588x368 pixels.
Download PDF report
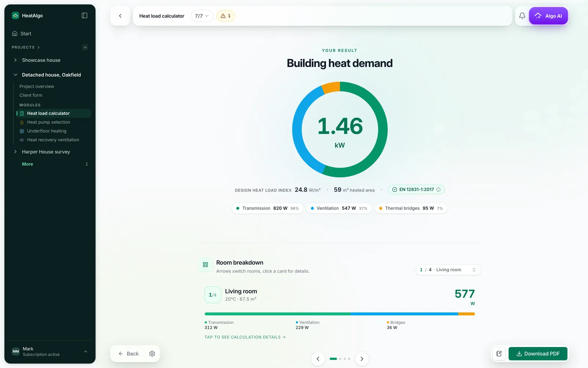point(538,354)
